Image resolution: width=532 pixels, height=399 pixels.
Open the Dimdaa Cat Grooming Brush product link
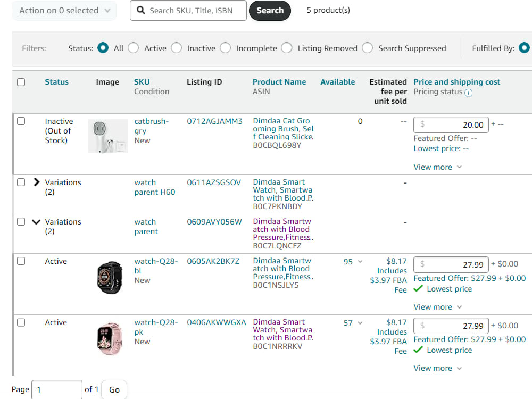[x=284, y=129]
